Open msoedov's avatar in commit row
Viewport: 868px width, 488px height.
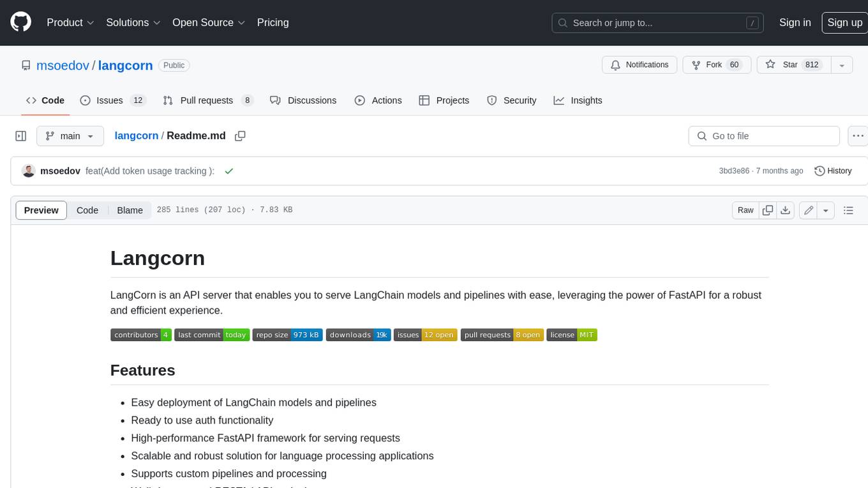(x=29, y=171)
